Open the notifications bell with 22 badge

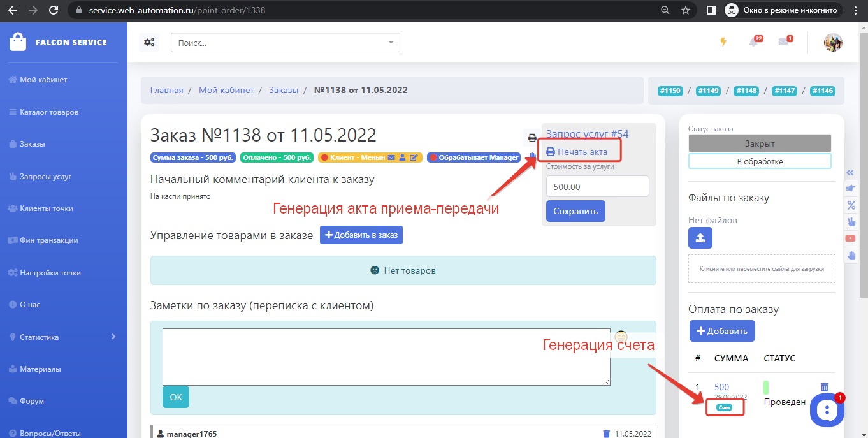[x=754, y=43]
